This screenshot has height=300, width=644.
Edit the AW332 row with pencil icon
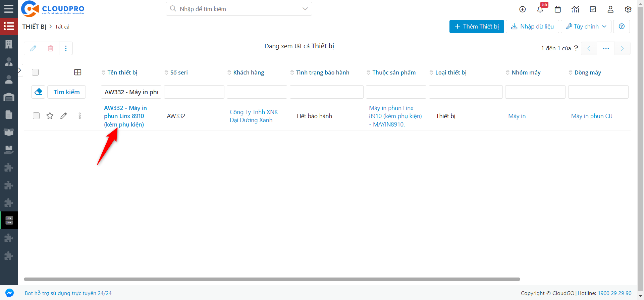64,116
